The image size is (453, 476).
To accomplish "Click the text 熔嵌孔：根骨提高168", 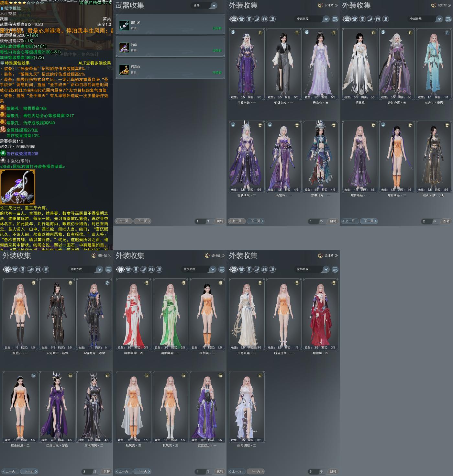I will point(27,108).
